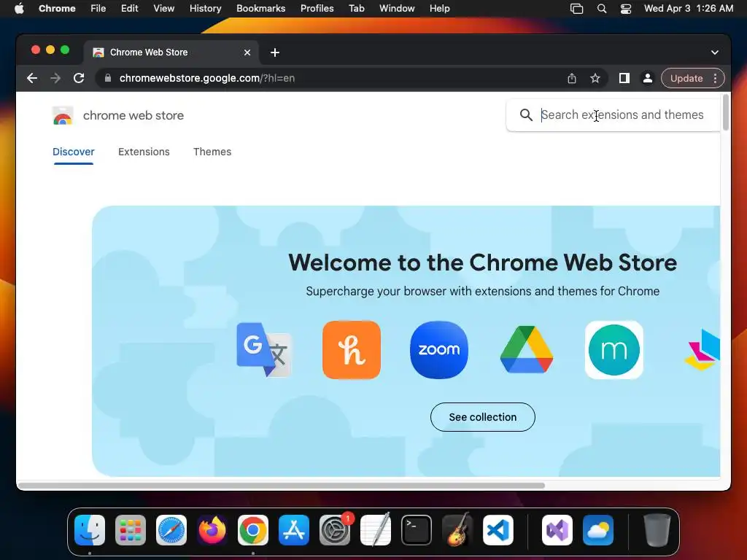Open the Window menu

pos(397,9)
